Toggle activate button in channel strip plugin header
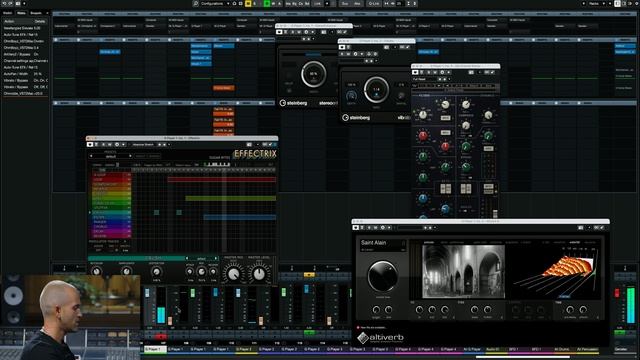The height and width of the screenshot is (360, 640). (415, 72)
